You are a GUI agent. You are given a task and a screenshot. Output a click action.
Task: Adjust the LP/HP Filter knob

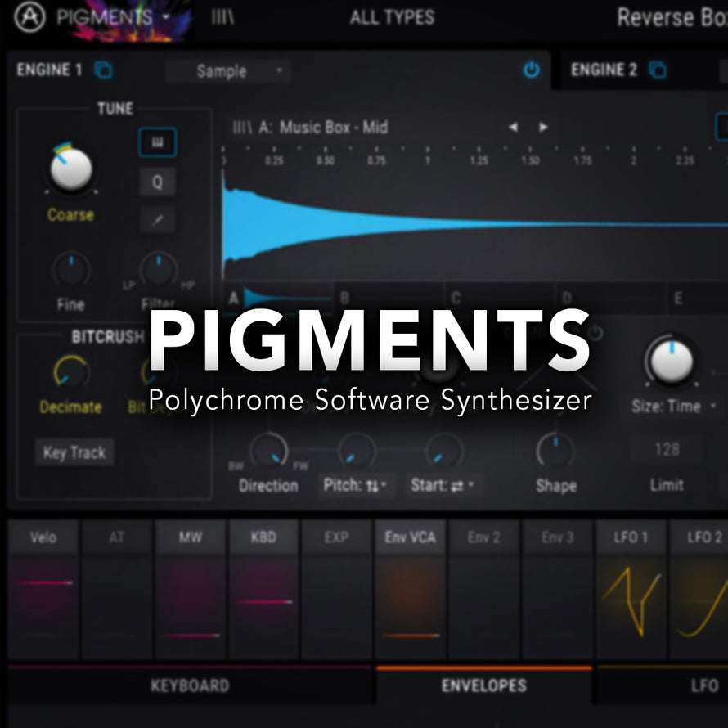tap(159, 269)
